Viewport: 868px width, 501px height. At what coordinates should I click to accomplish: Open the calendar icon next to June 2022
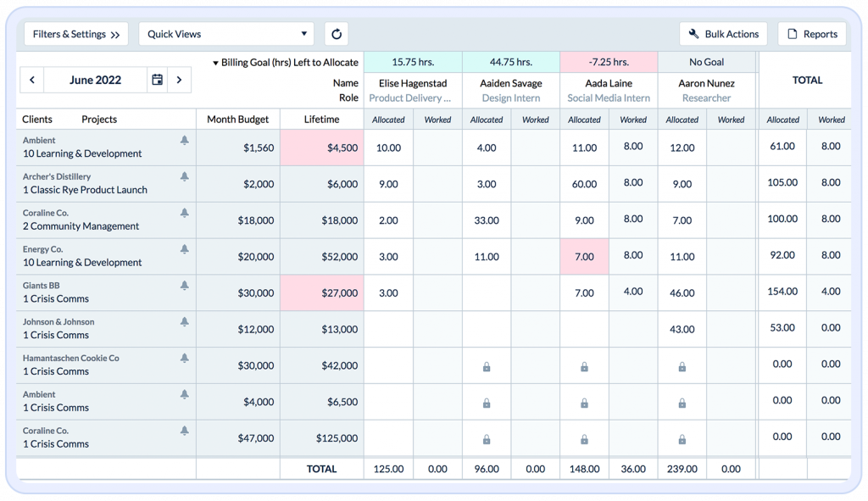point(157,80)
